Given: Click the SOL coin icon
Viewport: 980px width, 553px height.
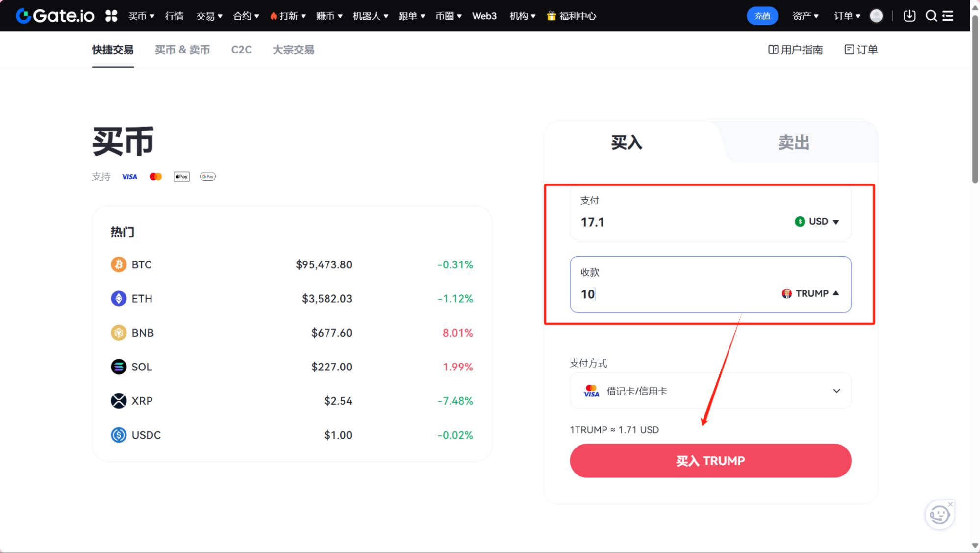Looking at the screenshot, I should [x=119, y=367].
